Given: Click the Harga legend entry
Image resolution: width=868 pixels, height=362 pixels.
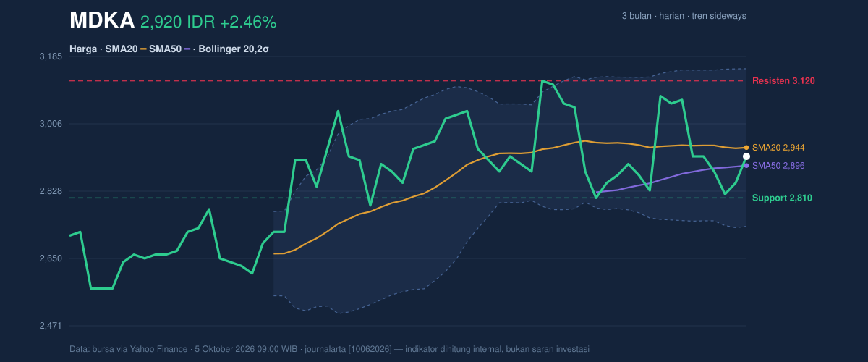Looking at the screenshot, I should point(83,49).
